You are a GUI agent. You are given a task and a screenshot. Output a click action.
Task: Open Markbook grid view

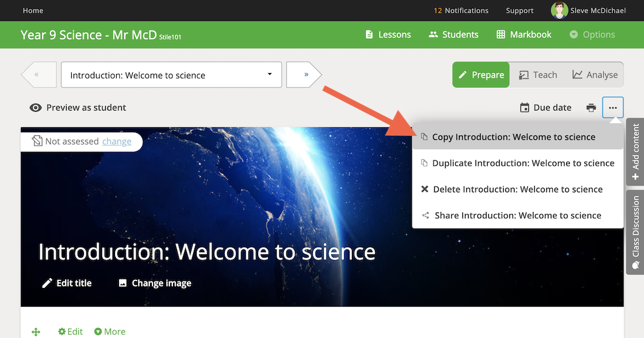pyautogui.click(x=524, y=35)
